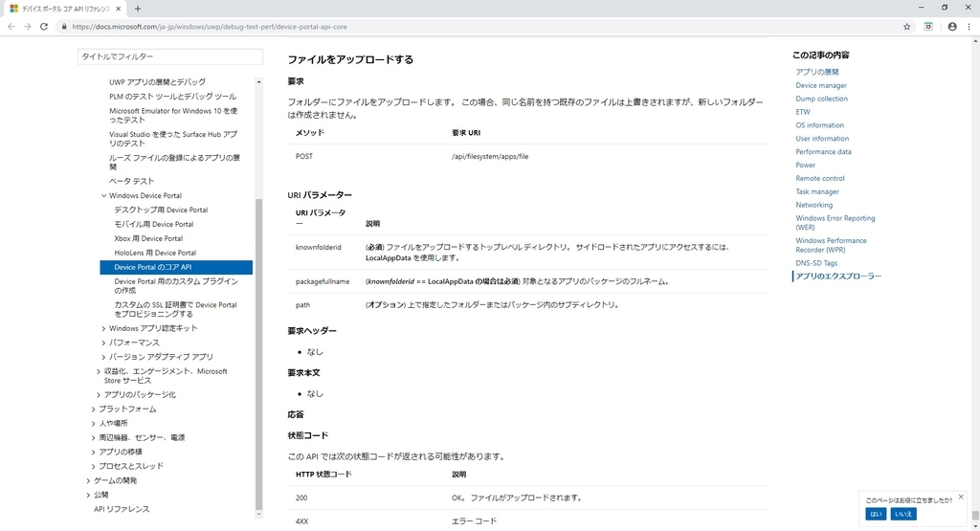Open the Chrome three-dot menu

pos(969,27)
